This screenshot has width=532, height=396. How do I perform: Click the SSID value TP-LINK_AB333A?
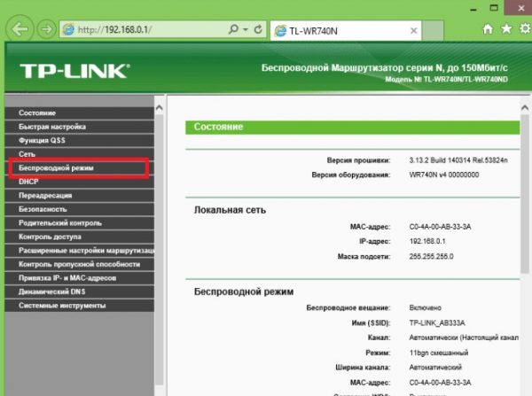(437, 322)
